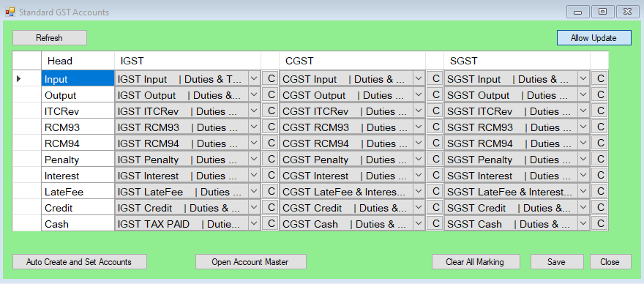Expand the CGST RCM93 combo box
Viewport: 644px width, 284px height.
(419, 127)
